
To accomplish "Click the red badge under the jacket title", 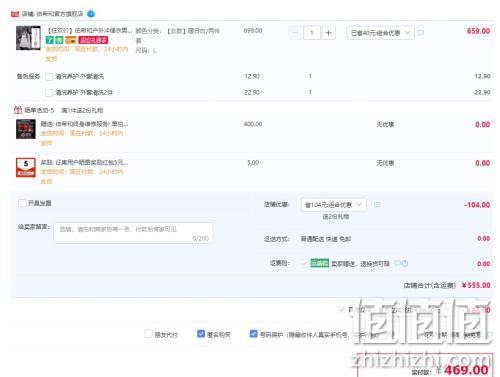I will tap(93, 40).
